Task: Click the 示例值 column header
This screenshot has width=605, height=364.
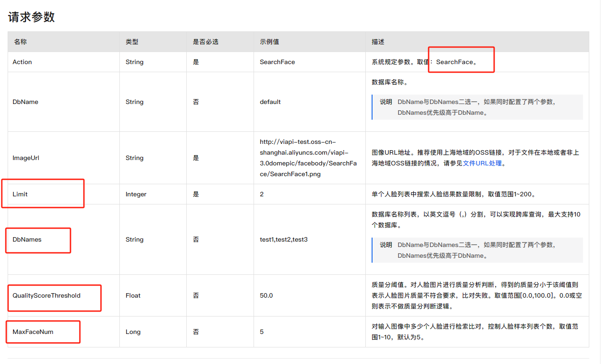Action: pyautogui.click(x=269, y=42)
